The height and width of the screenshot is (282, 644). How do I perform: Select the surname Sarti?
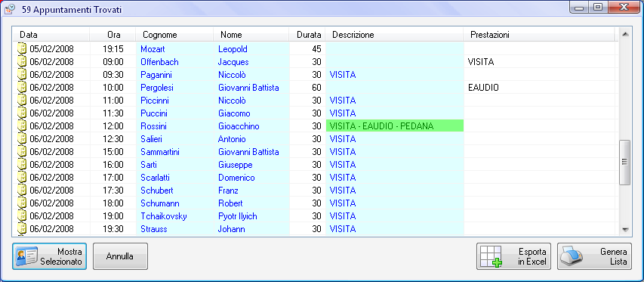pyautogui.click(x=148, y=166)
